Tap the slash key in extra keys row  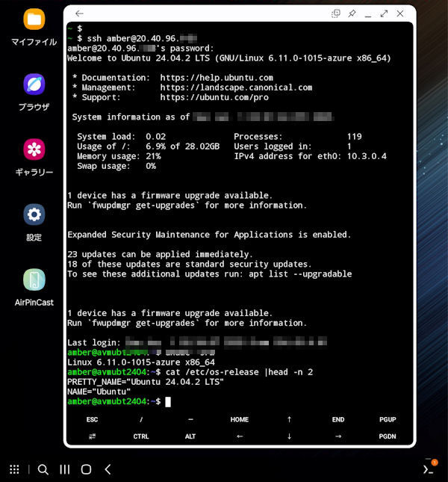(141, 419)
